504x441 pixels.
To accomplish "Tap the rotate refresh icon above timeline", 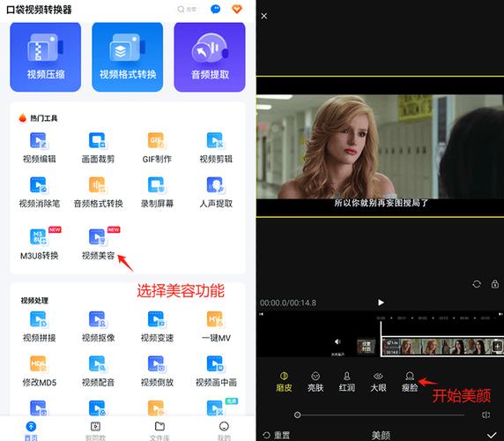I will pyautogui.click(x=477, y=284).
